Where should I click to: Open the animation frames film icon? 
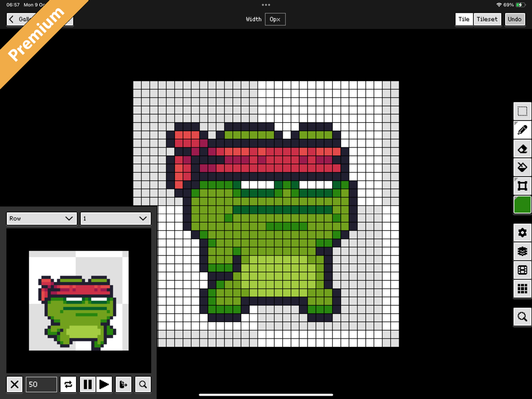(x=522, y=270)
